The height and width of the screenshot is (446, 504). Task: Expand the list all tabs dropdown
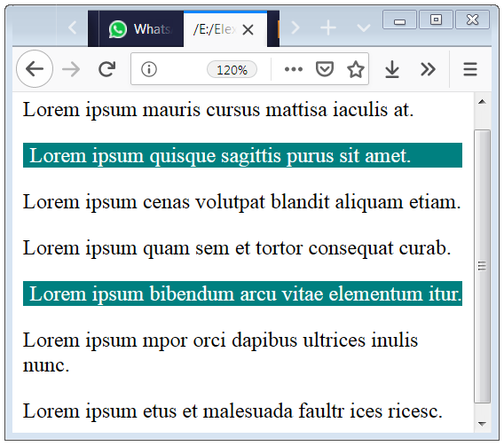pos(364,28)
